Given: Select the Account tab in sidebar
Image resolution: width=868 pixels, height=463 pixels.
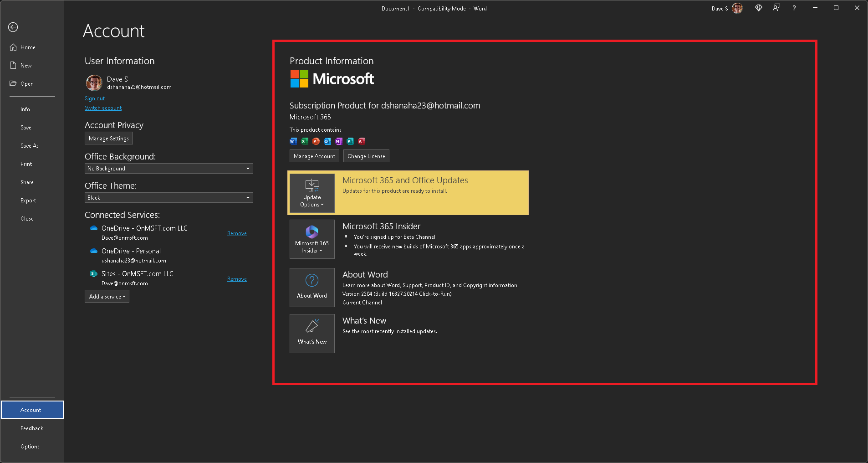Looking at the screenshot, I should [32, 410].
